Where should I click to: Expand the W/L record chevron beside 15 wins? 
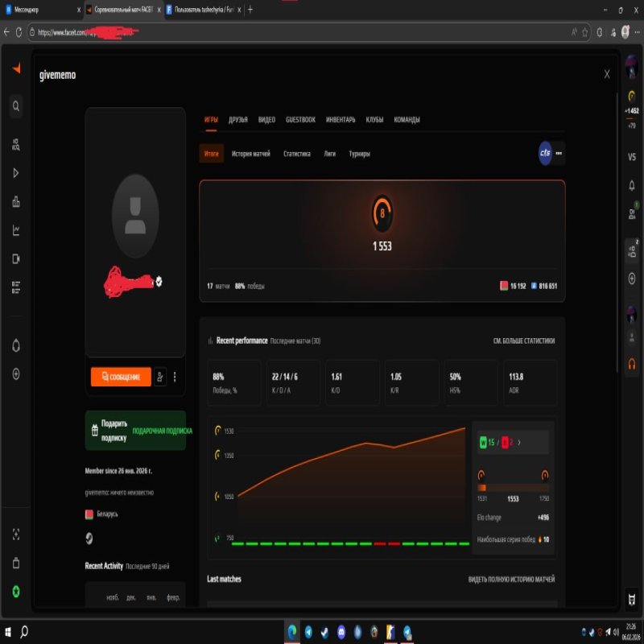[x=520, y=442]
